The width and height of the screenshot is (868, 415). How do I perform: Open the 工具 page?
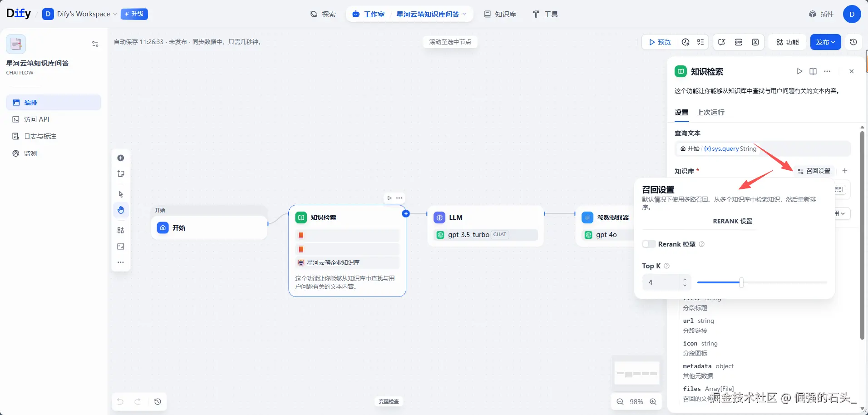click(x=545, y=14)
